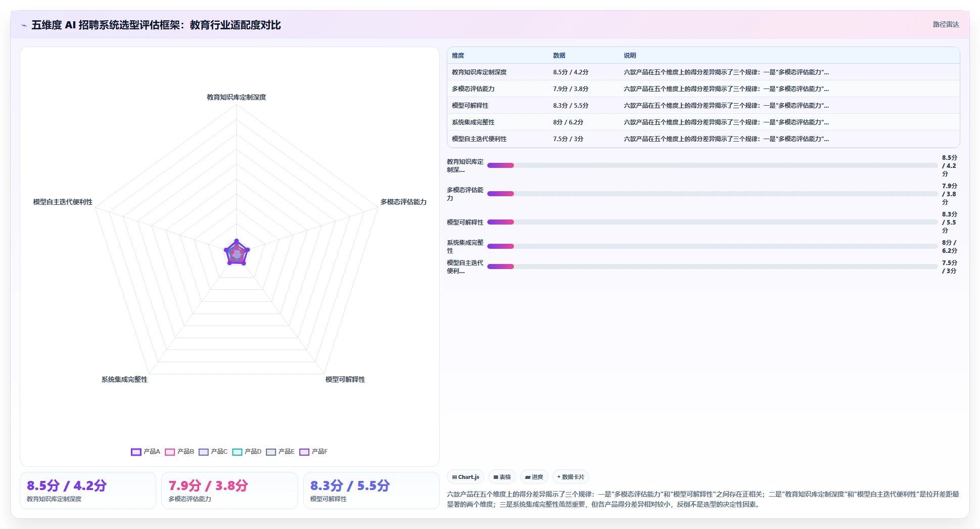Click table value 7.5分 / 3分
Image resolution: width=980 pixels, height=529 pixels.
coord(568,139)
